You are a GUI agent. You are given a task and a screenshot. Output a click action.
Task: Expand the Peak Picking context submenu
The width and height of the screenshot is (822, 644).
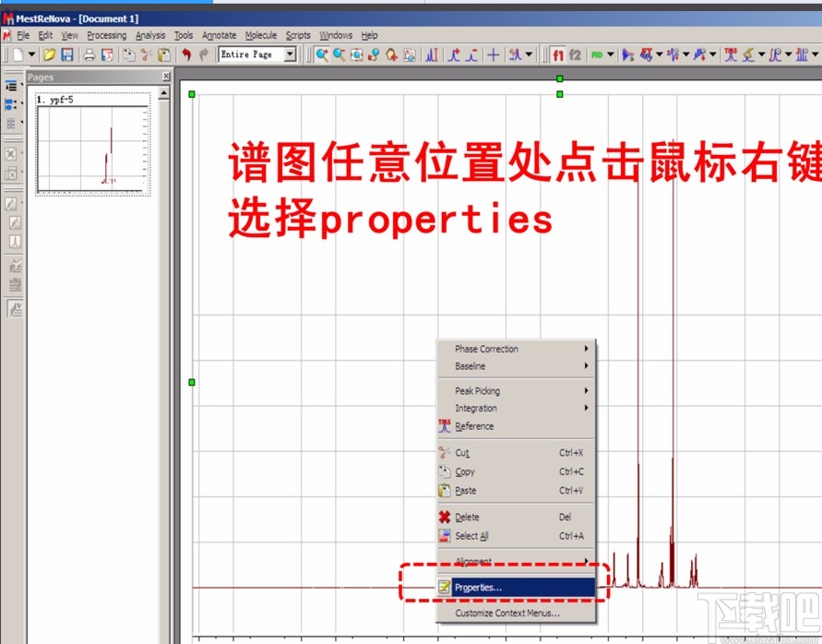click(517, 390)
